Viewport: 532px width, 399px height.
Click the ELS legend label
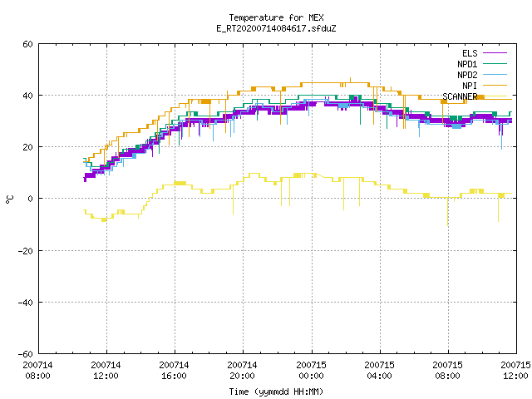pos(470,53)
